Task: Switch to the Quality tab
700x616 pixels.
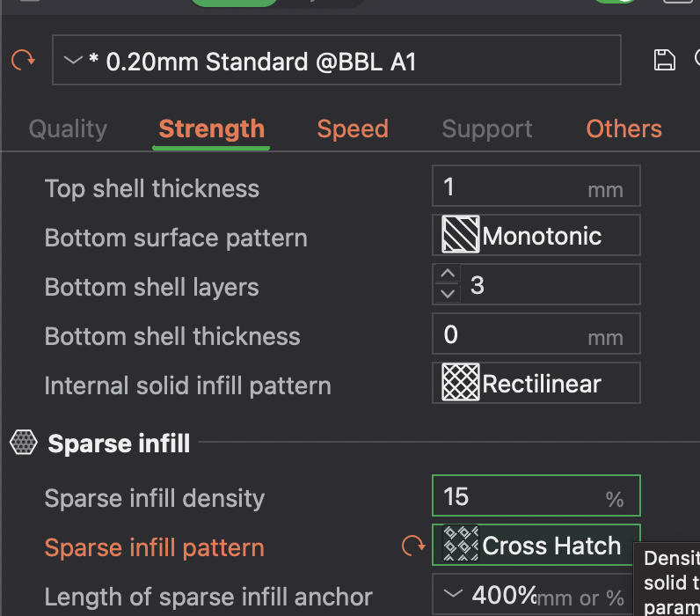Action: (68, 129)
